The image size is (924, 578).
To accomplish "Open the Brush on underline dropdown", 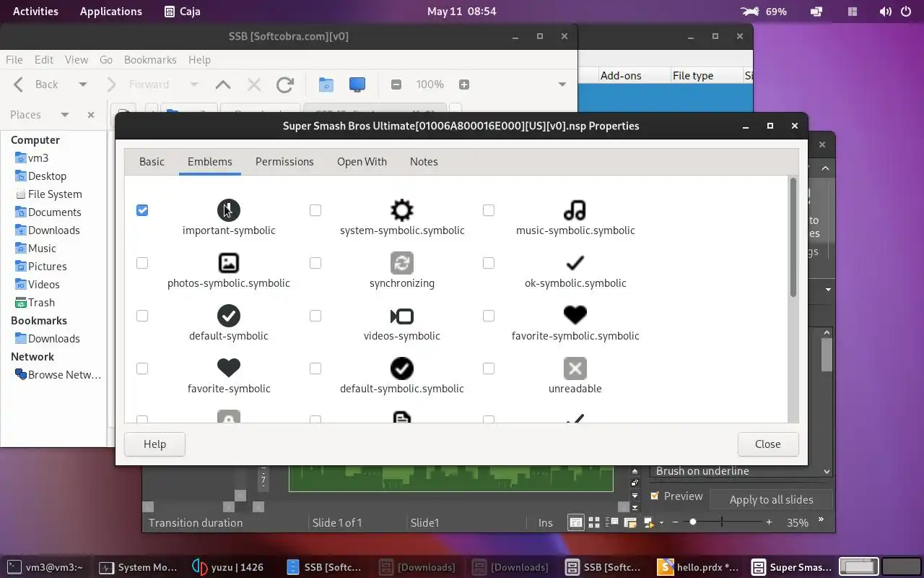I will coord(827,471).
